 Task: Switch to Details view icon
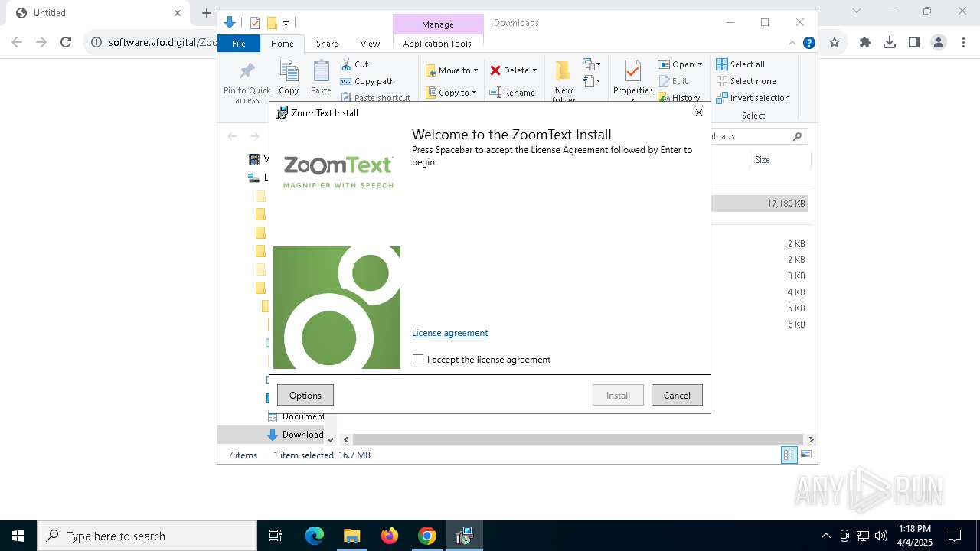click(789, 455)
